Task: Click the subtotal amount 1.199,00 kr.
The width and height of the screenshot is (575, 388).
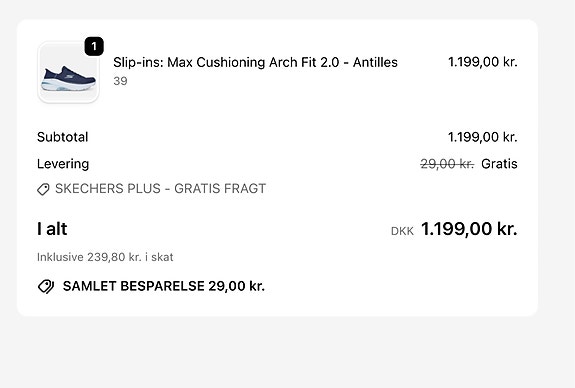Action: coord(483,137)
